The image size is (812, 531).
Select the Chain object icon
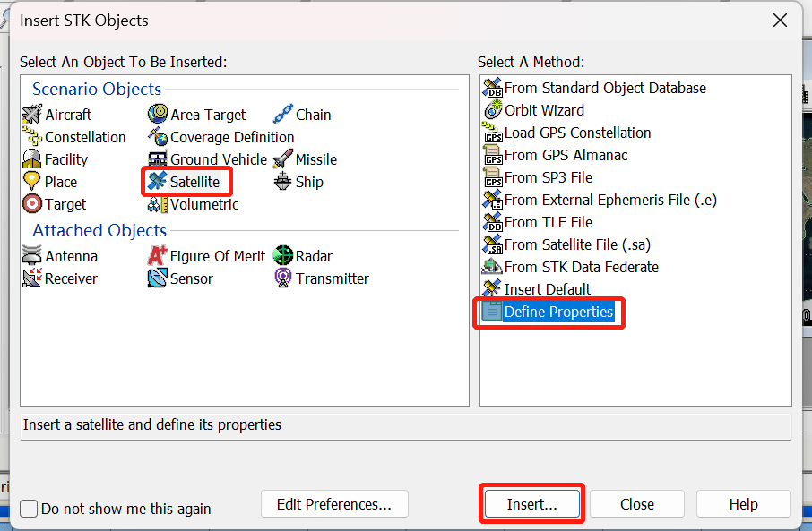pos(283,115)
